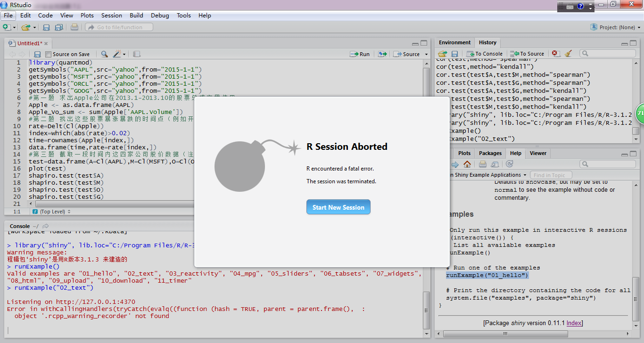The image size is (644, 343).
Task: Expand Shiny Example Applications topic dropdown
Action: coord(525,175)
